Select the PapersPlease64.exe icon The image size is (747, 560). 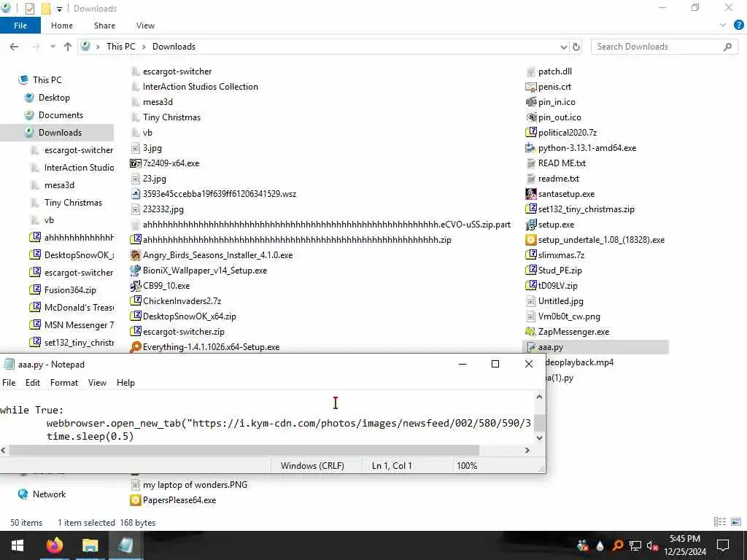136,500
